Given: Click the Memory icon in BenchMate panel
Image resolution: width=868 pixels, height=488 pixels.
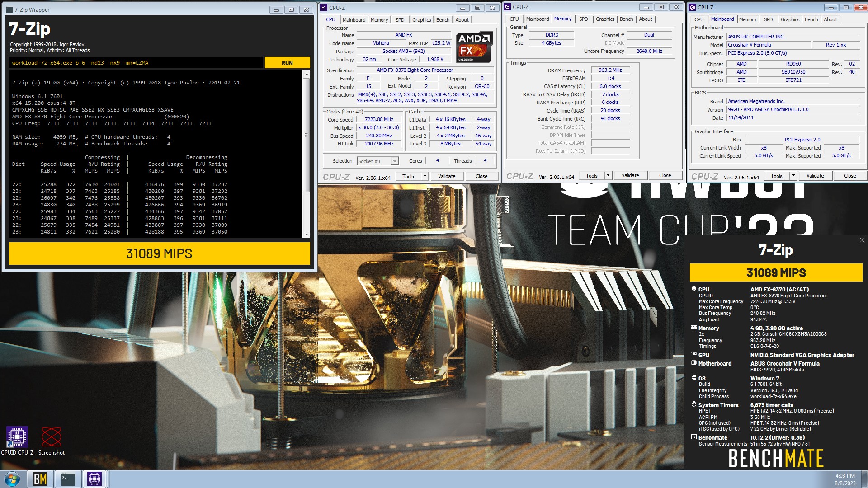Looking at the screenshot, I should pyautogui.click(x=693, y=328).
